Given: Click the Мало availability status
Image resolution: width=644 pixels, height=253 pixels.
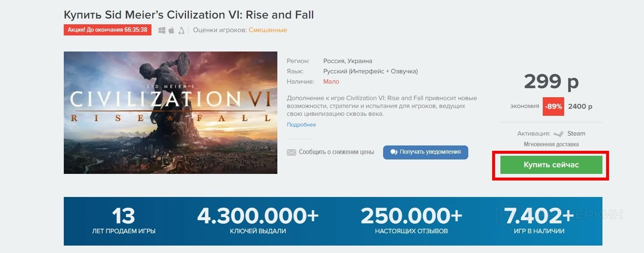Looking at the screenshot, I should pyautogui.click(x=331, y=82).
